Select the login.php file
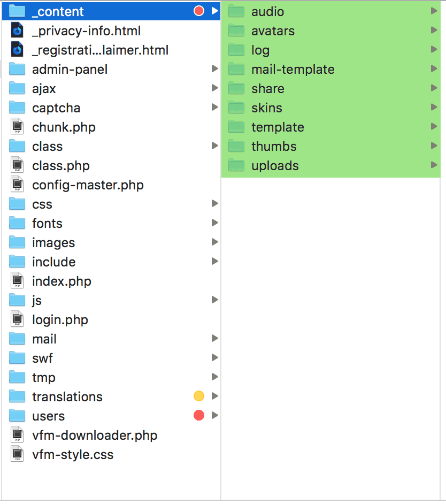This screenshot has height=504, width=446. (60, 320)
